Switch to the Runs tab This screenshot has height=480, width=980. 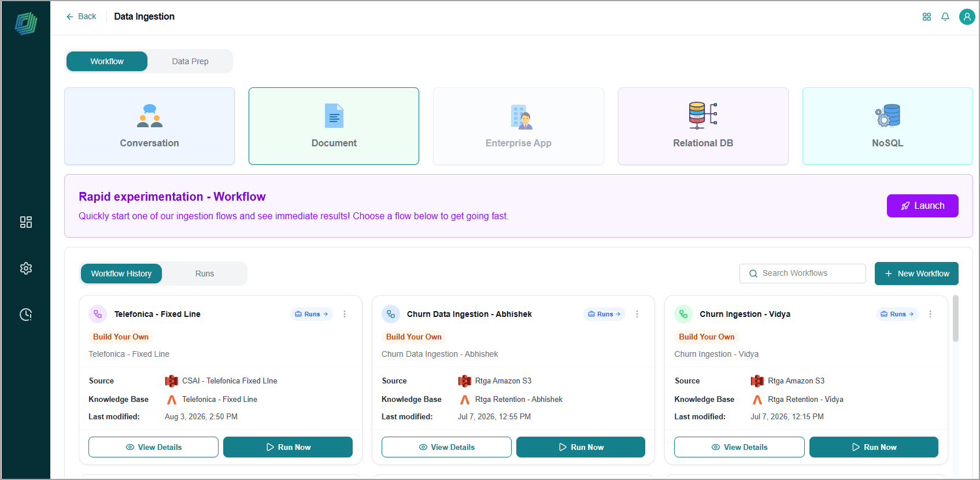[x=205, y=274]
